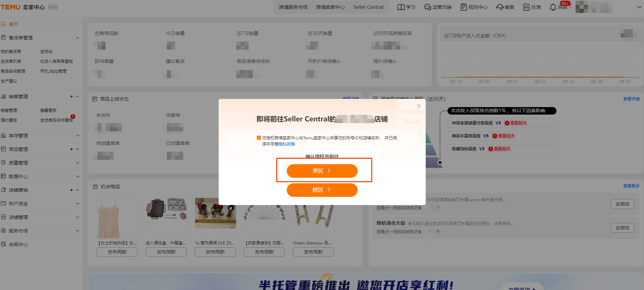This screenshot has width=644, height=290.
Task: Switch to 跨境服务市场 tab
Action: point(293,7)
